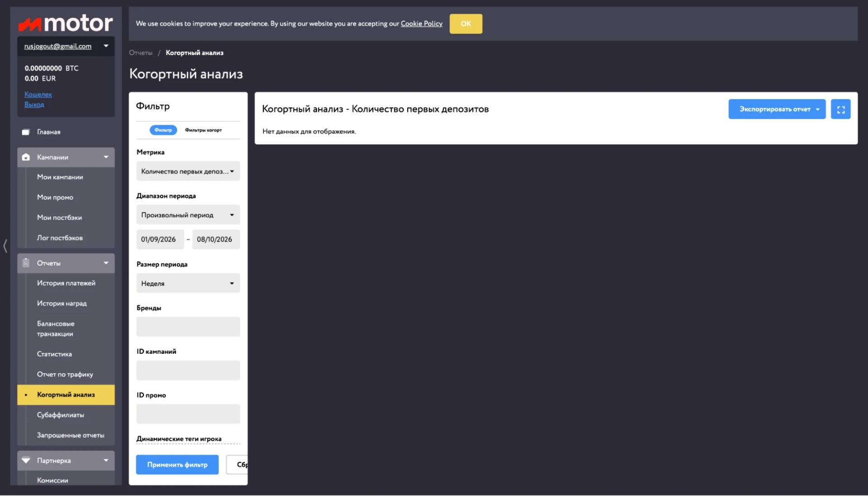Image resolution: width=868 pixels, height=496 pixels.
Task: Click the Партнерка section icon
Action: (x=26, y=460)
